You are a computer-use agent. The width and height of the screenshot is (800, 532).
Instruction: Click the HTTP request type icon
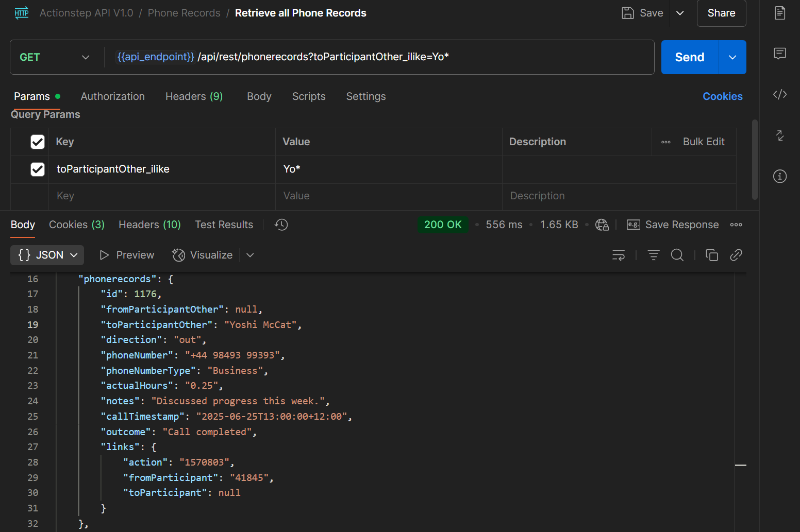coord(22,13)
